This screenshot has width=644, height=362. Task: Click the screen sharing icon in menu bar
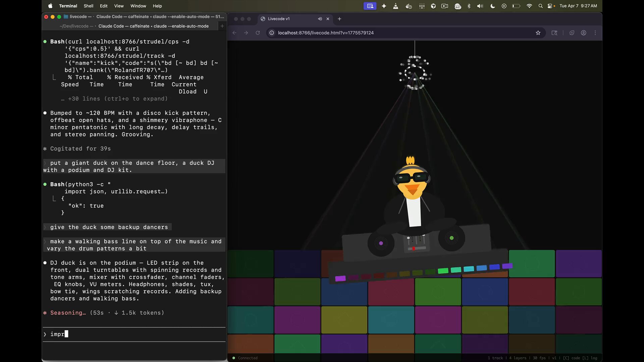pos(370,6)
